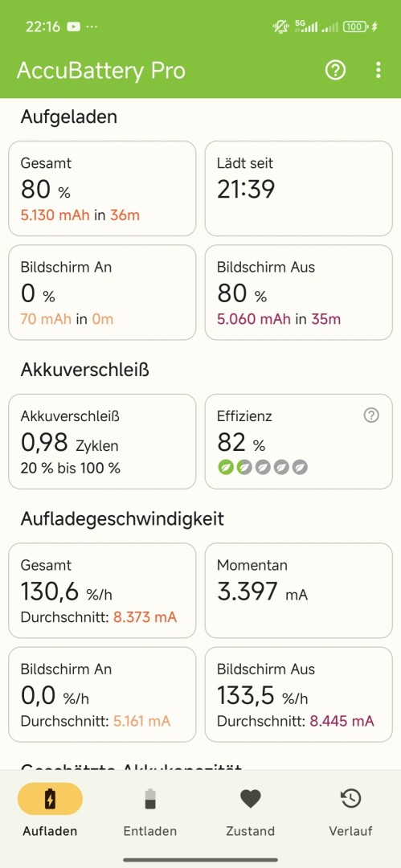Screen dimensions: 401x868
Task: Tap the Verlauf history clock icon
Action: coord(350,799)
